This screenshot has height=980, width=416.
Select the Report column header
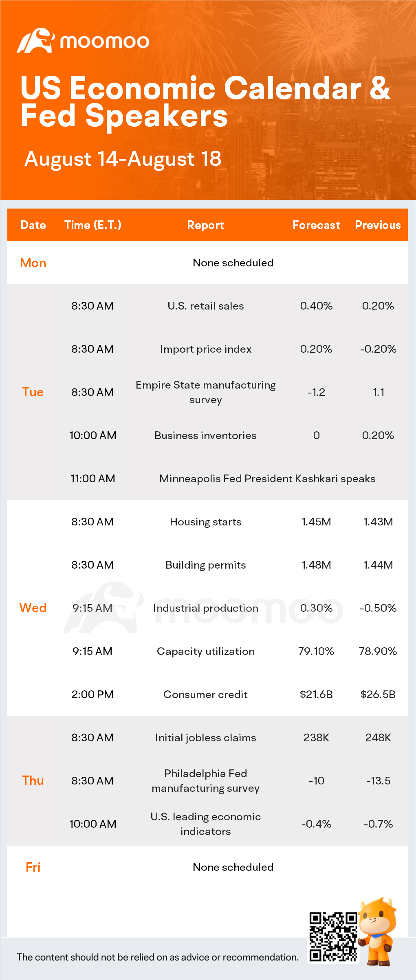(206, 225)
